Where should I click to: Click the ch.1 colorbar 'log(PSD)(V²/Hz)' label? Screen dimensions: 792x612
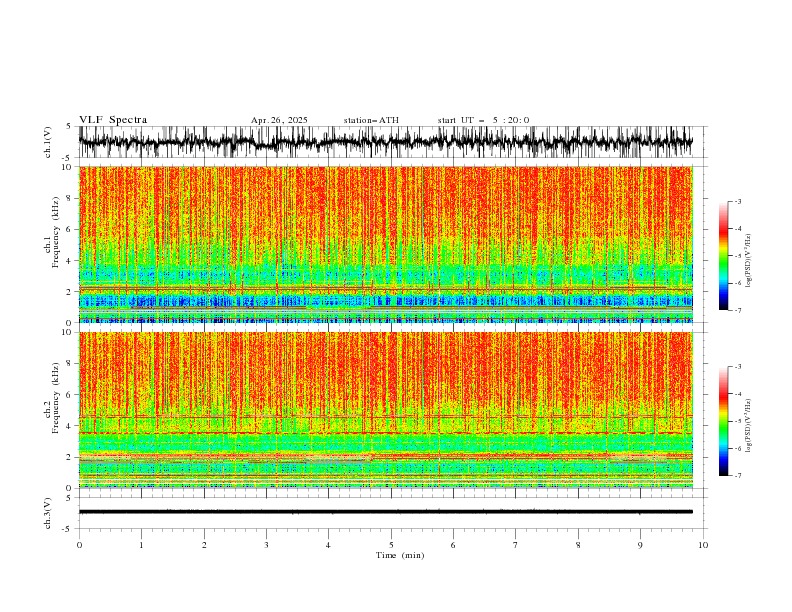748,261
